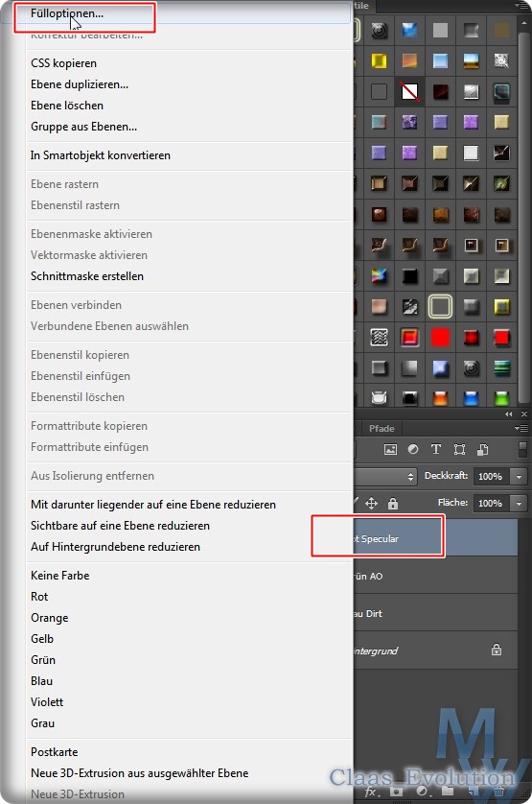
Task: Select the bright yellow glossy framed style
Action: point(379,61)
